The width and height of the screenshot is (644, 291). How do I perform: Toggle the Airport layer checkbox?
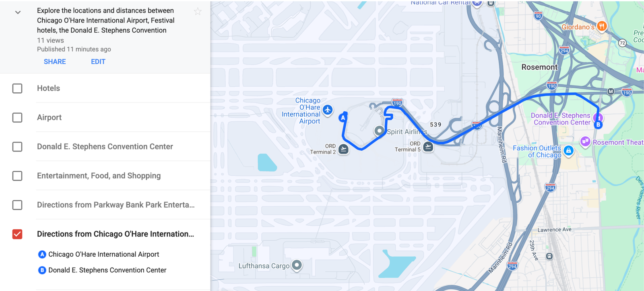(x=17, y=117)
